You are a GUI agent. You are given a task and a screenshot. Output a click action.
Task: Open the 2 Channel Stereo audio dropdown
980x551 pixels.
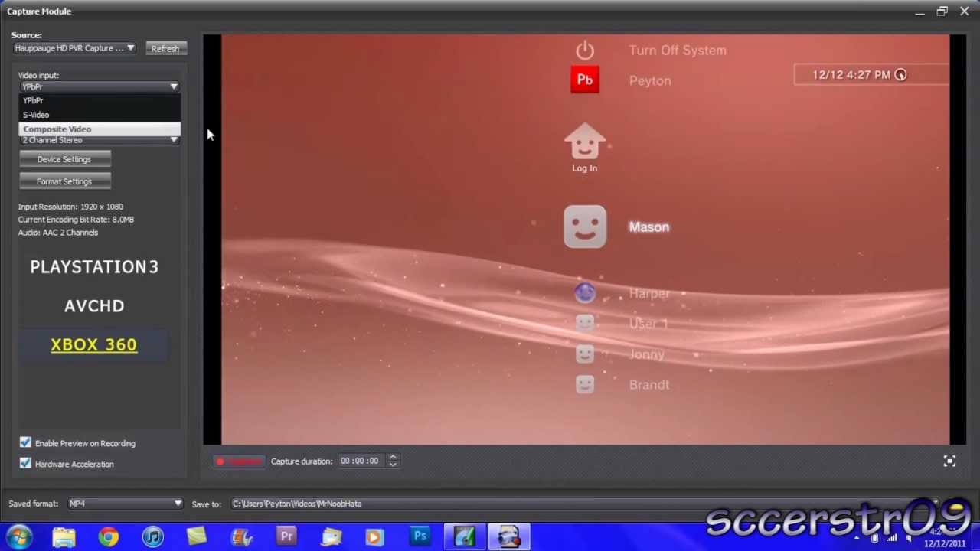tap(100, 140)
